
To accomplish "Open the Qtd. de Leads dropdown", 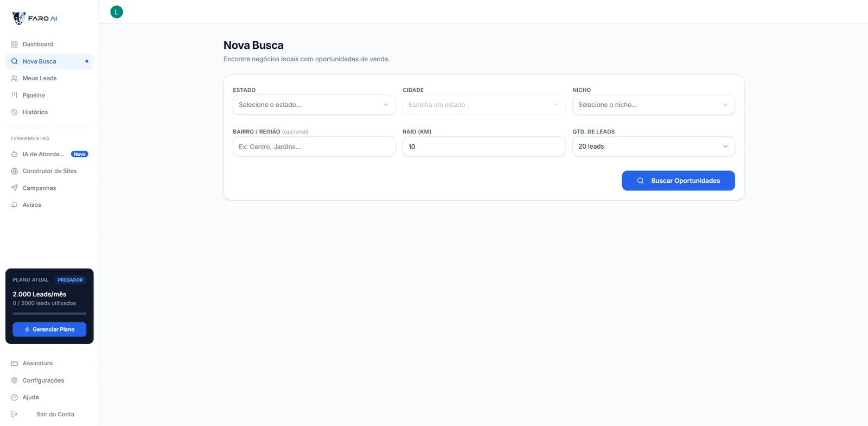I will pyautogui.click(x=654, y=147).
